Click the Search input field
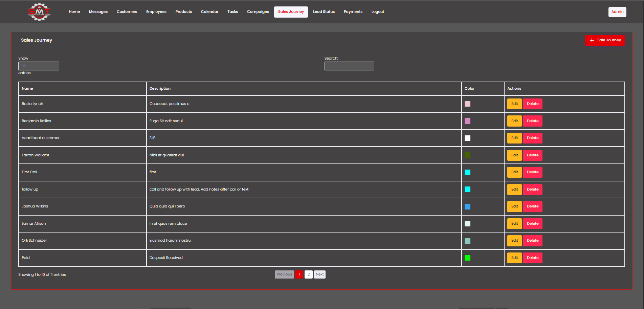The image size is (644, 309). 349,66
